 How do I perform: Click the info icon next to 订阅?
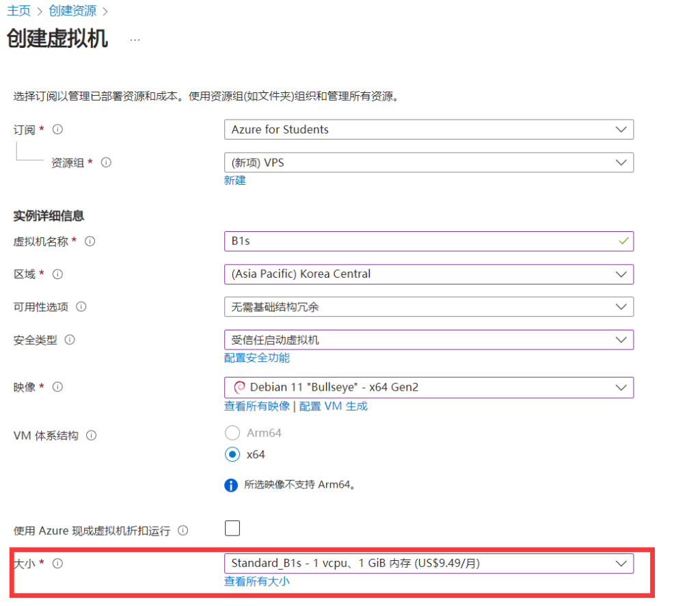[58, 129]
